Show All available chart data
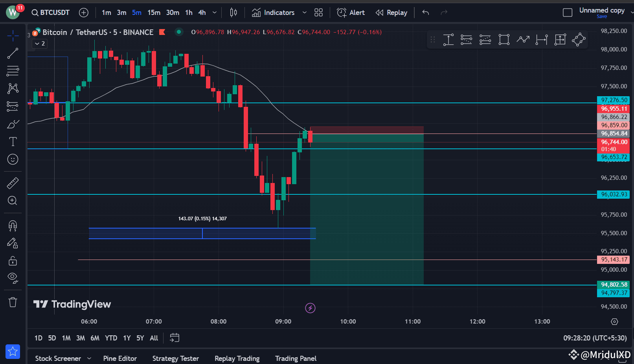 (x=154, y=338)
